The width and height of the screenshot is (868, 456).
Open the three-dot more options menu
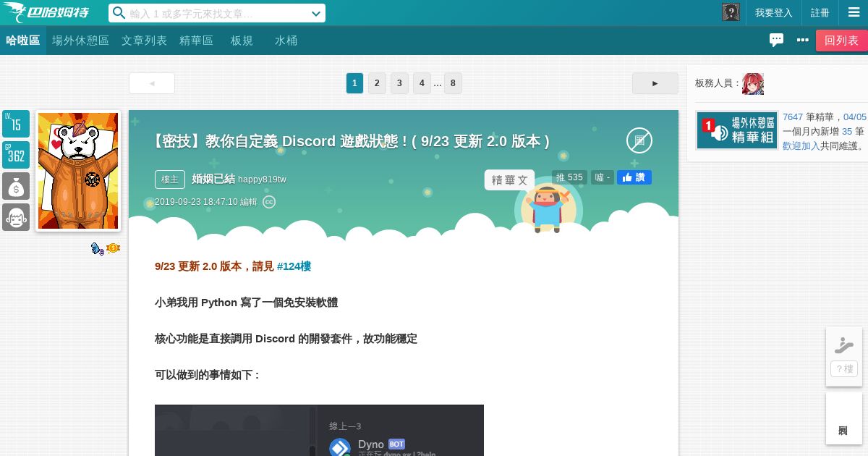pos(803,40)
